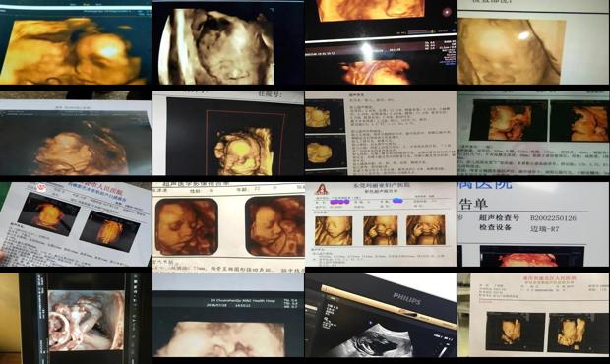Click the right rounded-corner fetal face image
Image resolution: width=610 pixels, height=364 pixels.
click(x=275, y=226)
